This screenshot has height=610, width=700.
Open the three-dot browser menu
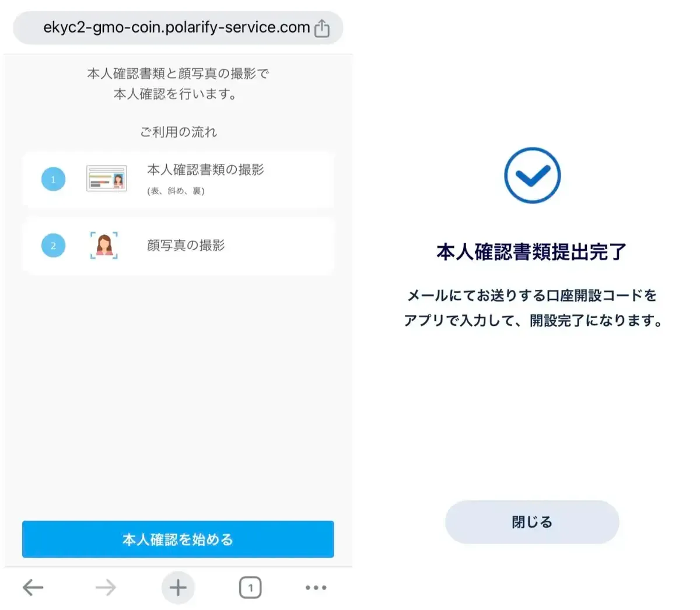point(316,588)
